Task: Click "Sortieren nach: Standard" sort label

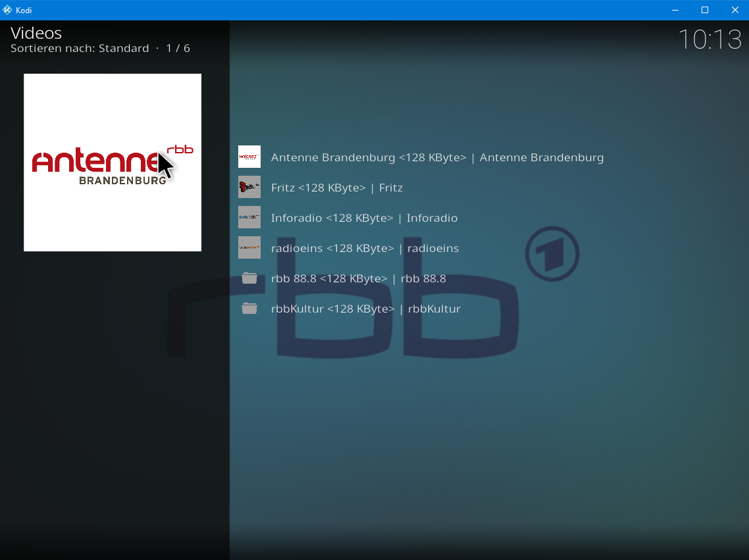Action: 80,48
